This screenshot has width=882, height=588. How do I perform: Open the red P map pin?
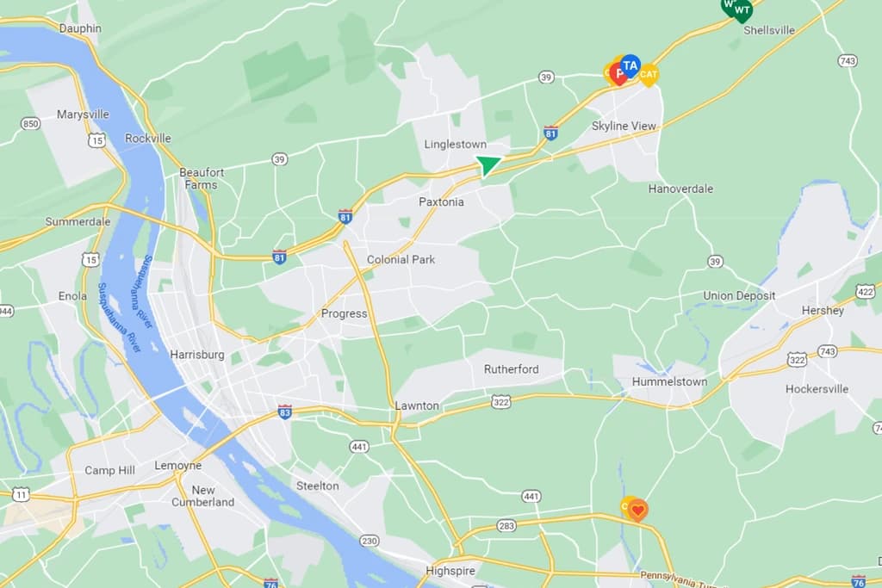coord(618,74)
